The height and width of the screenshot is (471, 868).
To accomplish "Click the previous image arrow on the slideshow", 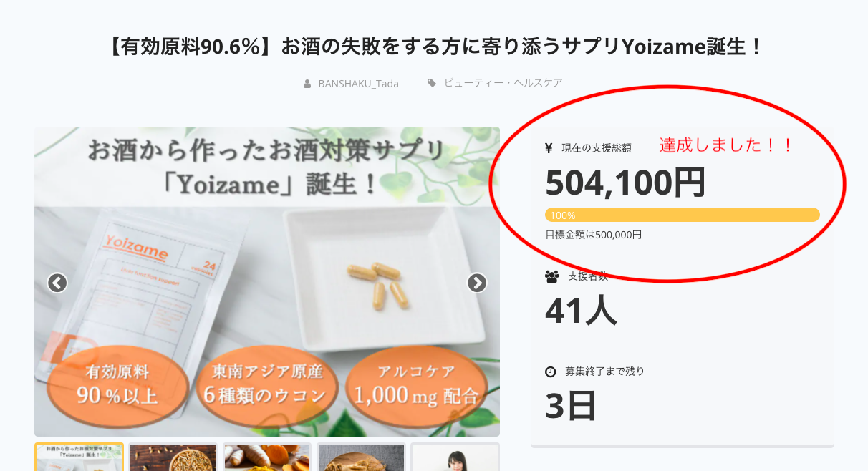I will pos(57,283).
